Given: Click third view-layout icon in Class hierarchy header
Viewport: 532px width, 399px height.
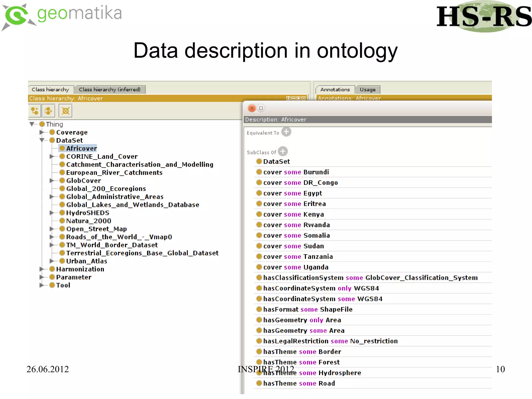Looking at the screenshot, I should tap(298, 98).
